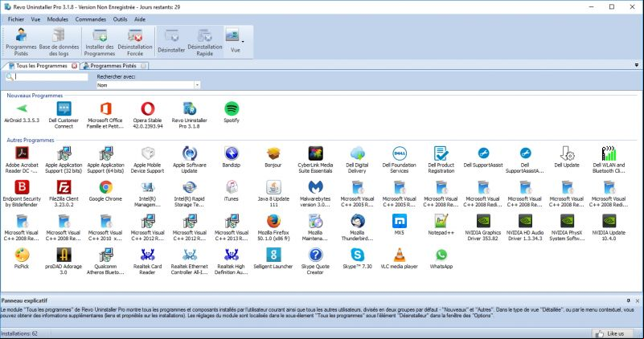Select CyberLink Media Suite Essentials
This screenshot has height=339, width=644.
click(315, 160)
